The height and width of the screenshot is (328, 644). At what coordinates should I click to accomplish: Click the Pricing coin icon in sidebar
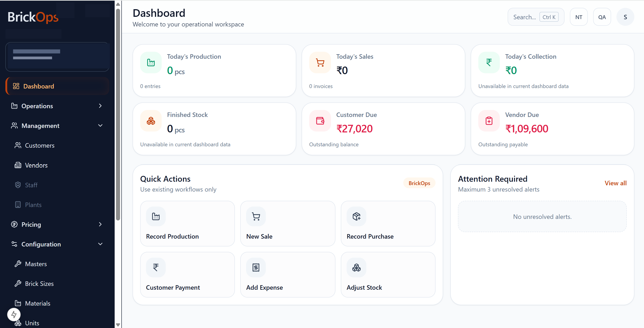click(x=14, y=224)
